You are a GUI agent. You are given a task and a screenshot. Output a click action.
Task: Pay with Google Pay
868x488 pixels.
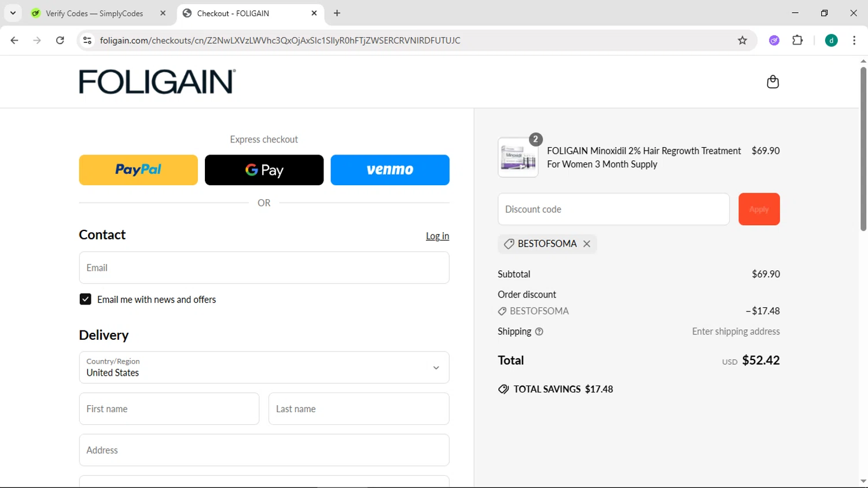coord(264,170)
